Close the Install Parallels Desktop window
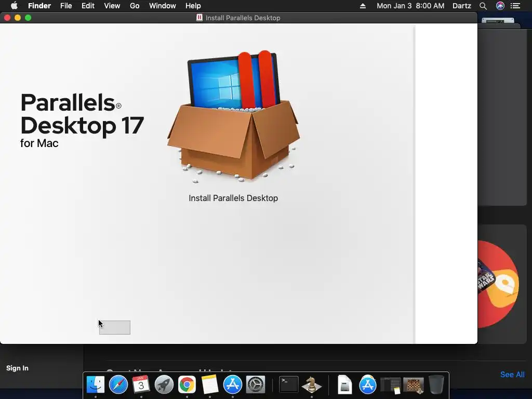 7,18
